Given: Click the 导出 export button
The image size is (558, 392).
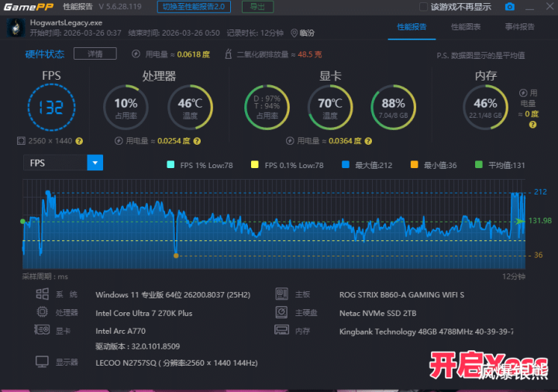Looking at the screenshot, I should (257, 7).
